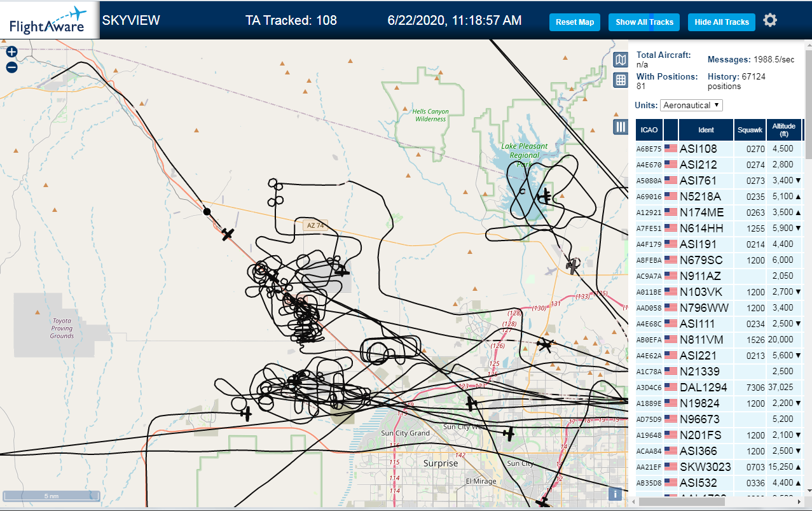
Task: Toggle the sidebar columns icon
Action: tap(621, 127)
